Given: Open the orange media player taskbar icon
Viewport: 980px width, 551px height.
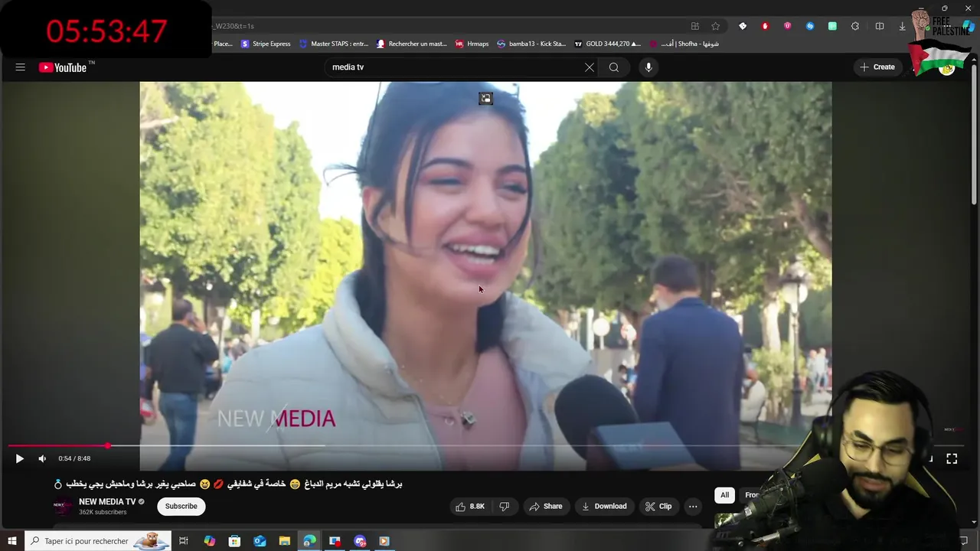Looking at the screenshot, I should (384, 541).
